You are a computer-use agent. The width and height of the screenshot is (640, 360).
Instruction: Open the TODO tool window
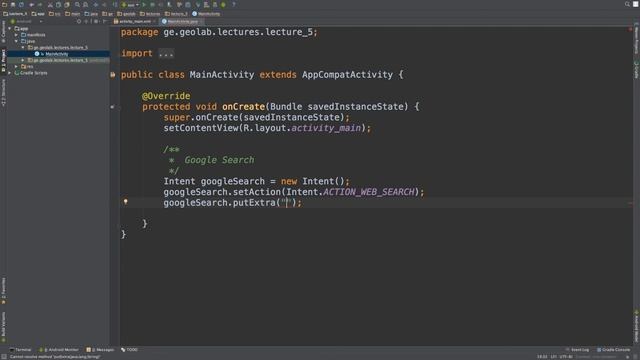tap(129, 350)
